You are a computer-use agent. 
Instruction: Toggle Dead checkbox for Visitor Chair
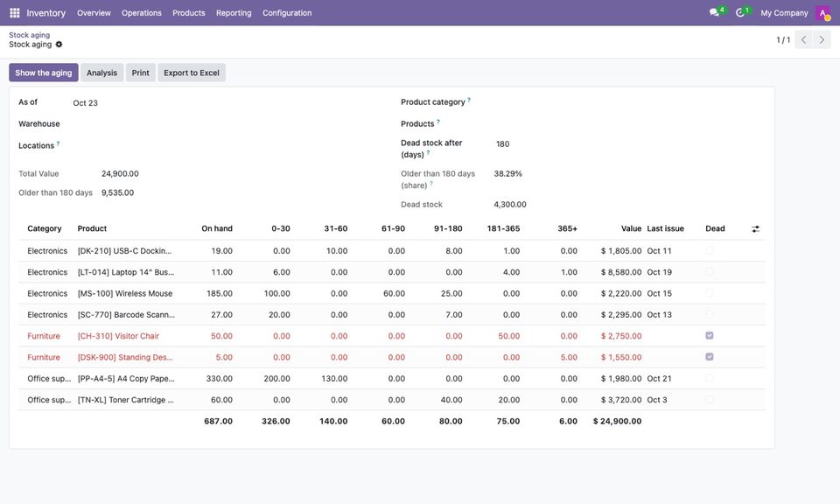click(710, 336)
